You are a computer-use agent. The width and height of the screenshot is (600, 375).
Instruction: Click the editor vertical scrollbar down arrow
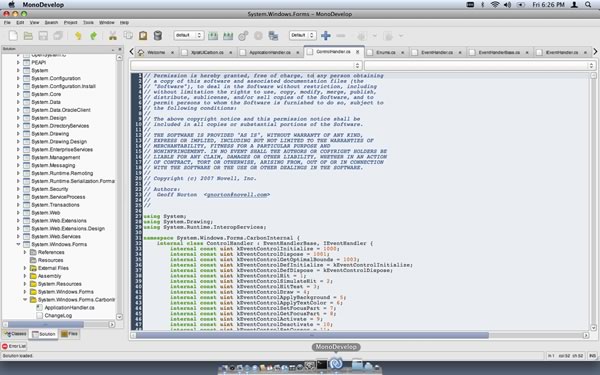[593, 328]
